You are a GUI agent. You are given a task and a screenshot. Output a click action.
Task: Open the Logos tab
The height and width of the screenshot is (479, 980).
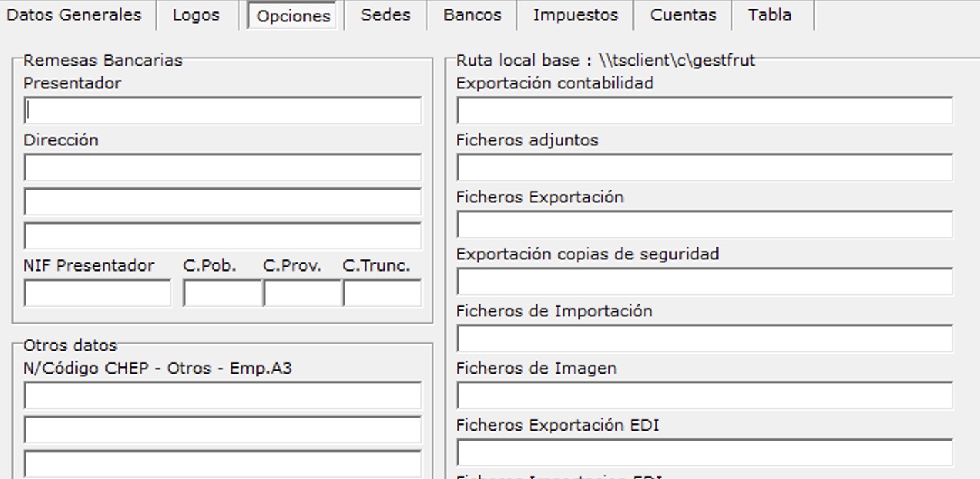tap(196, 15)
